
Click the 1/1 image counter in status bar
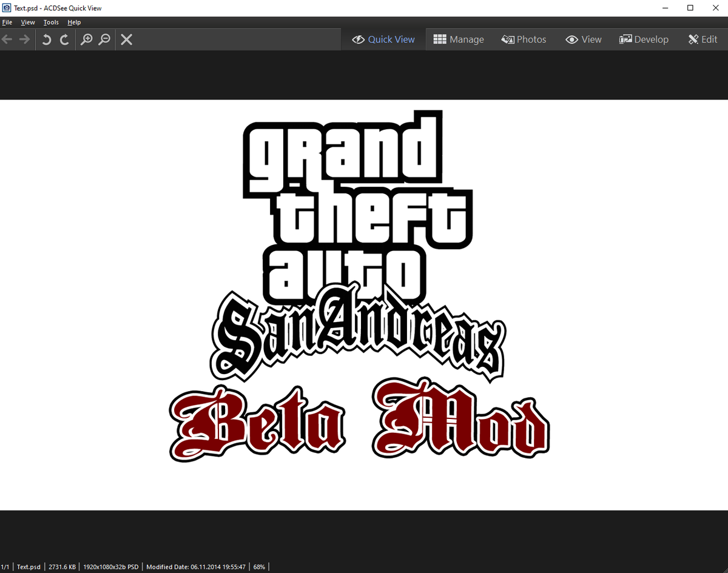click(x=5, y=567)
